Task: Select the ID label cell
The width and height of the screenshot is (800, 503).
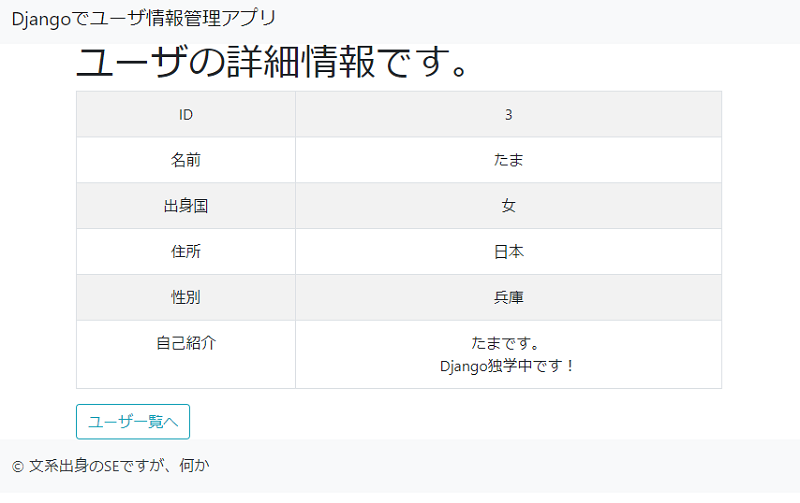Action: click(186, 115)
